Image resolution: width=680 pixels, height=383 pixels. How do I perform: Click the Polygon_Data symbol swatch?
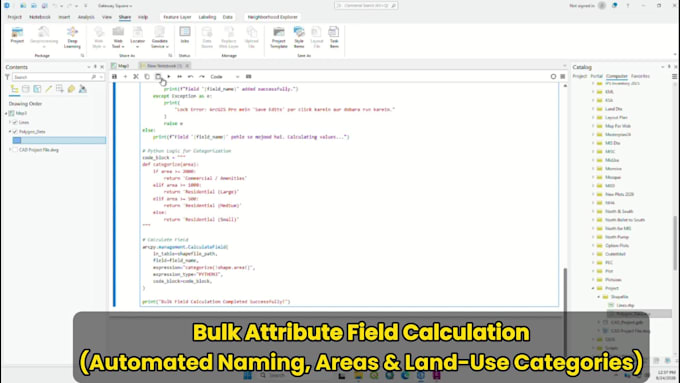click(17, 140)
